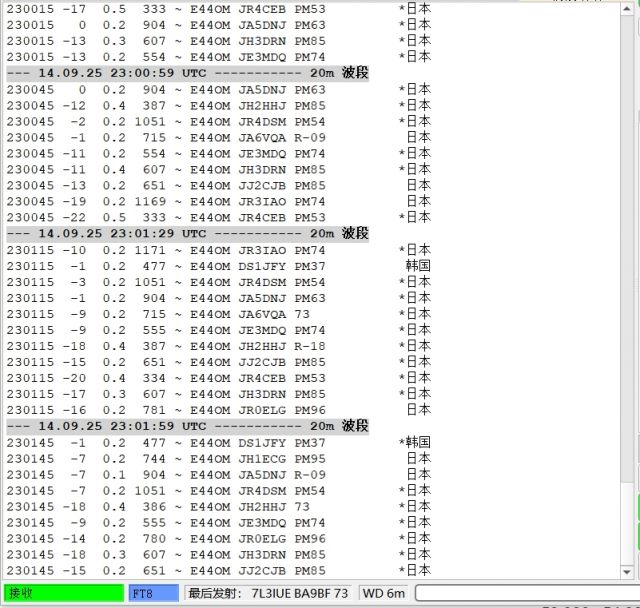This screenshot has width=640, height=608.
Task: Select the 230145 JH2HHJ 73 decode row
Action: pyautogui.click(x=218, y=506)
